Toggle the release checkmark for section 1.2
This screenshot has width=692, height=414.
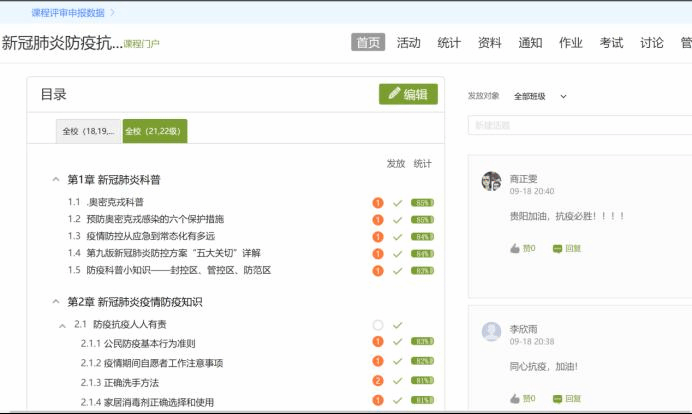pos(397,219)
